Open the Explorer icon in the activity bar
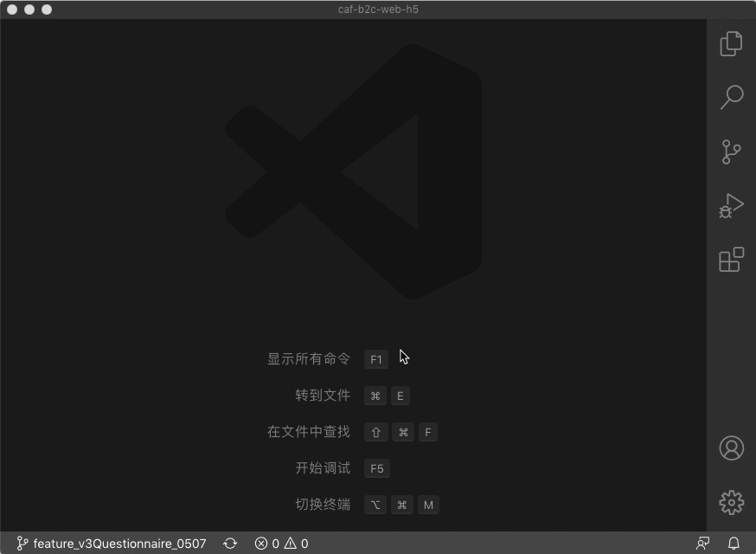Viewport: 756px width, 554px height. (731, 43)
